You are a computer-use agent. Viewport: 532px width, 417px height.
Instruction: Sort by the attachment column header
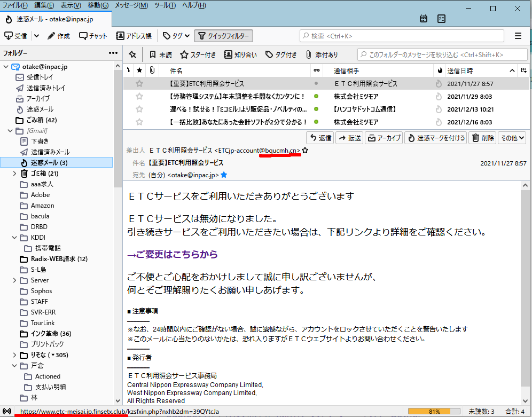tap(152, 70)
